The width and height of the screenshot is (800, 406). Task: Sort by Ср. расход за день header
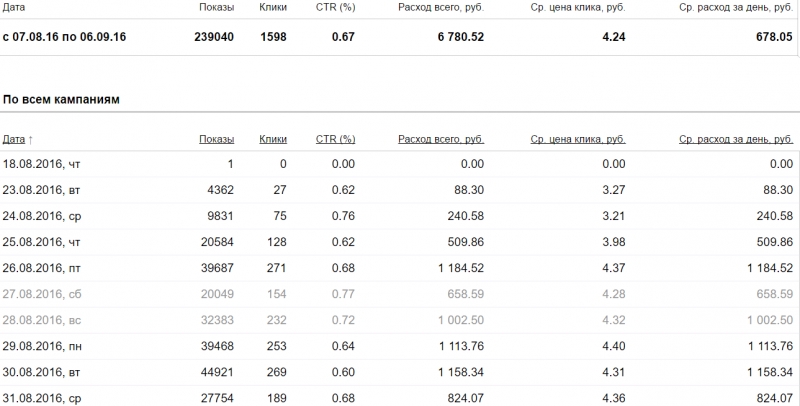coord(736,139)
